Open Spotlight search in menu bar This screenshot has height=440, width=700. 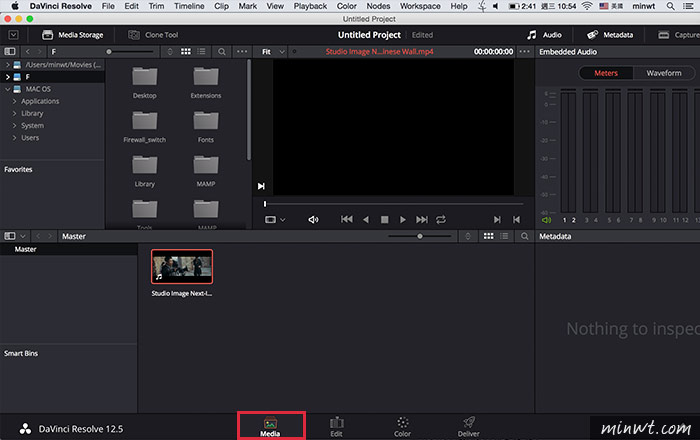(x=671, y=6)
